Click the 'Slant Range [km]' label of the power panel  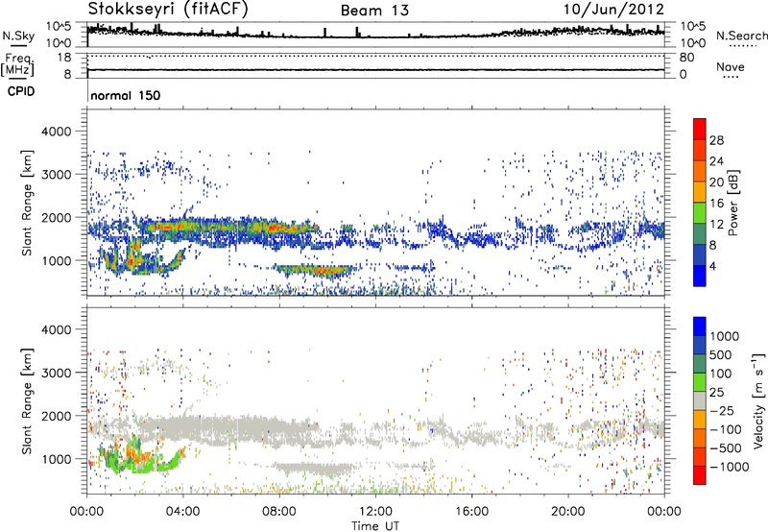coord(27,203)
